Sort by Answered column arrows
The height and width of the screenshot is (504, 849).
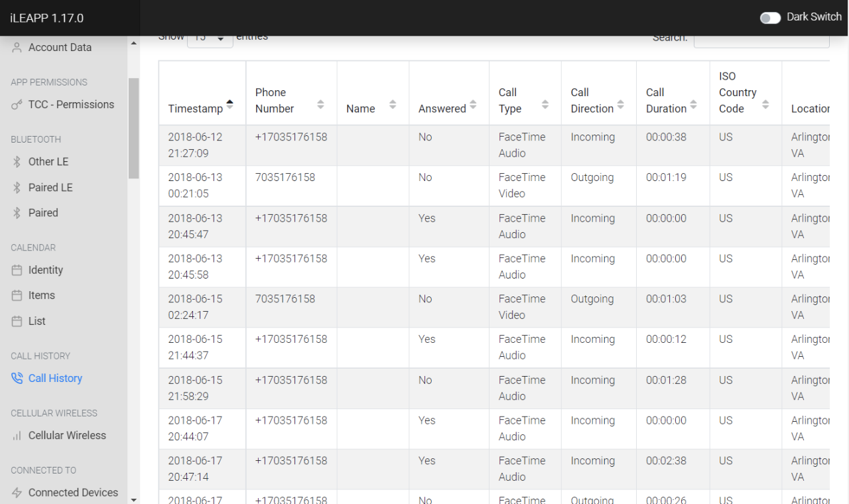tap(473, 104)
